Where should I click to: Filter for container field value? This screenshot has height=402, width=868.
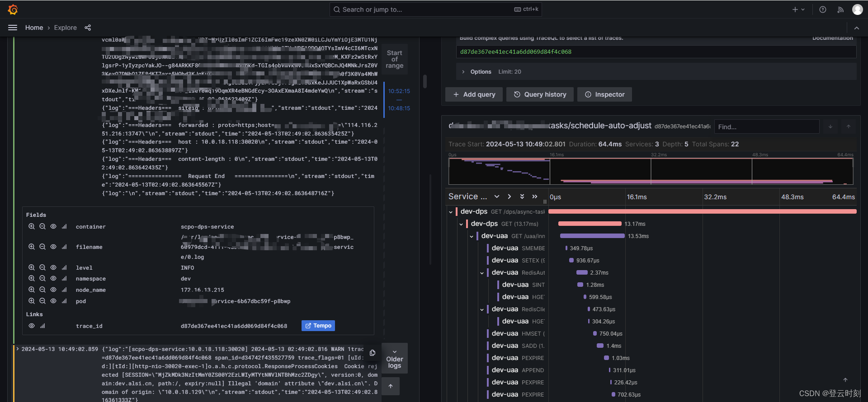click(x=32, y=227)
